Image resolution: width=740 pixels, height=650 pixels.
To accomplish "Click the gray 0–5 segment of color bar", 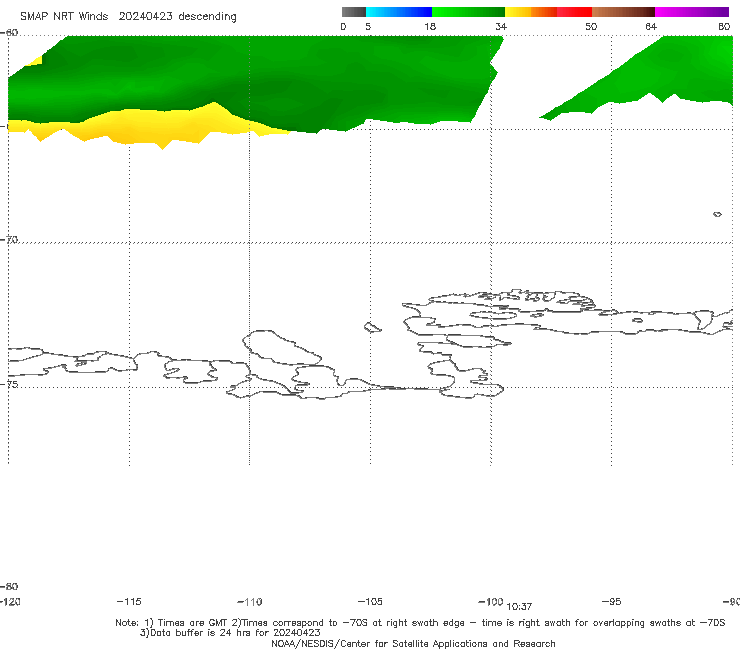I will click(x=353, y=12).
